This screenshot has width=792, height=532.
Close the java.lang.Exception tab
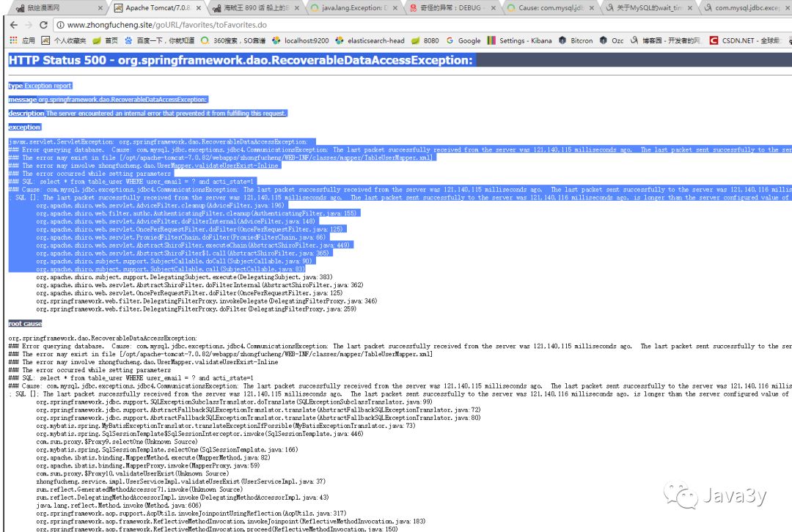[x=395, y=8]
